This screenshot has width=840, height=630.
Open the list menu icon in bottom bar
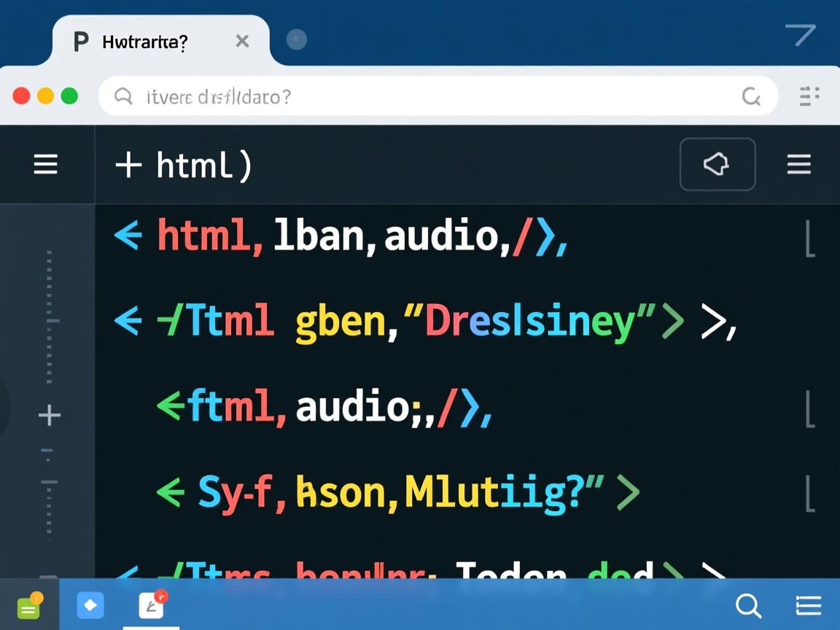(808, 605)
